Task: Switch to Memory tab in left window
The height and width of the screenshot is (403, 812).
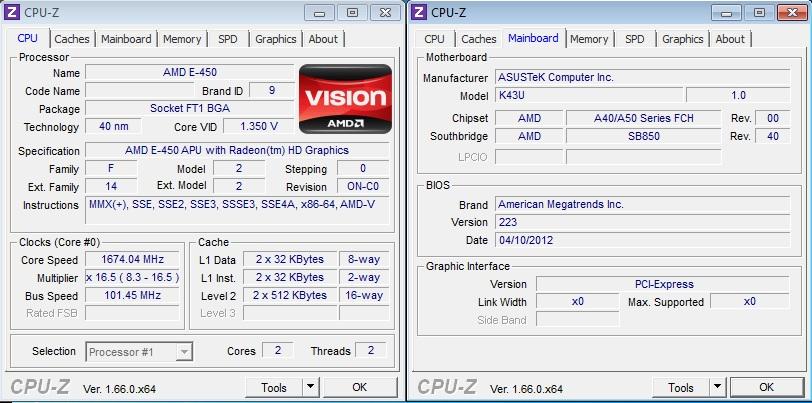Action: [x=182, y=39]
